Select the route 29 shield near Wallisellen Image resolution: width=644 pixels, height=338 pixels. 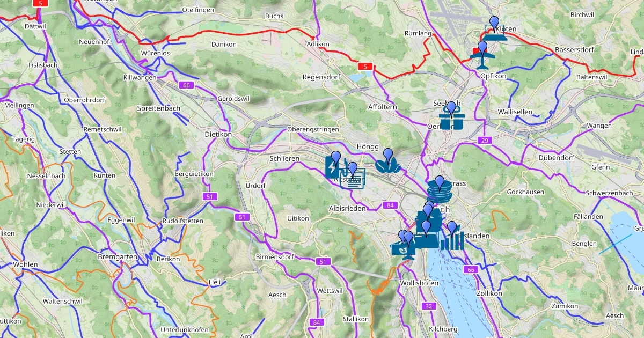coord(485,140)
